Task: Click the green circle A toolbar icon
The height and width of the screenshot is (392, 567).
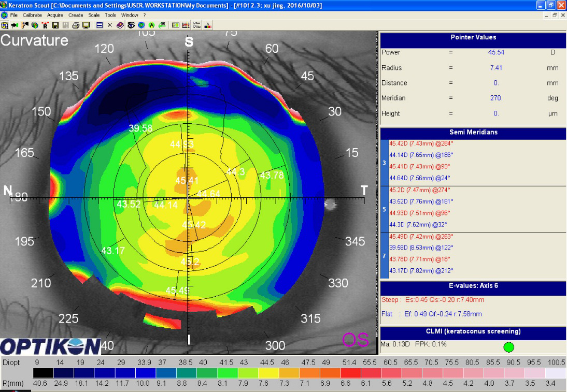Action: [x=151, y=25]
